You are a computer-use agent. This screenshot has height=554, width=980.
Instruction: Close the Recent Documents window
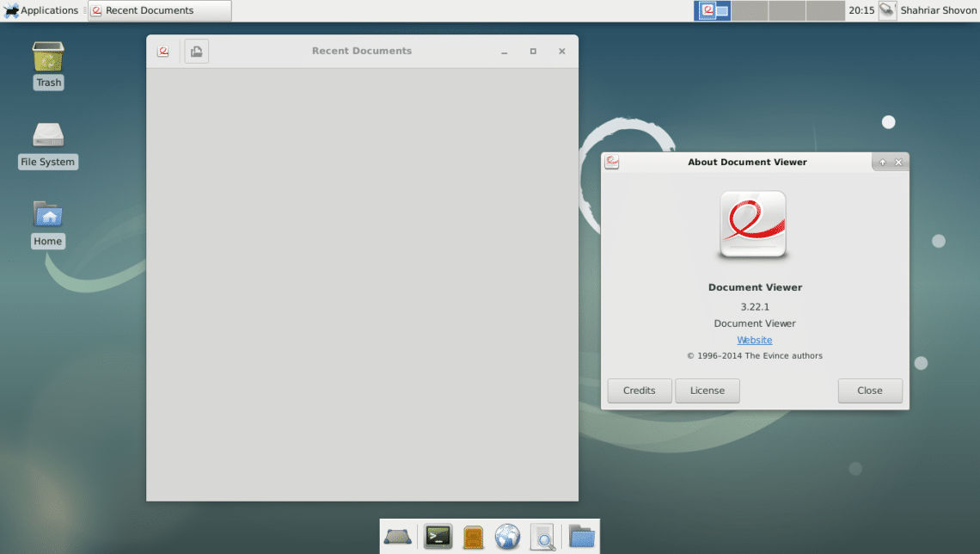click(562, 52)
